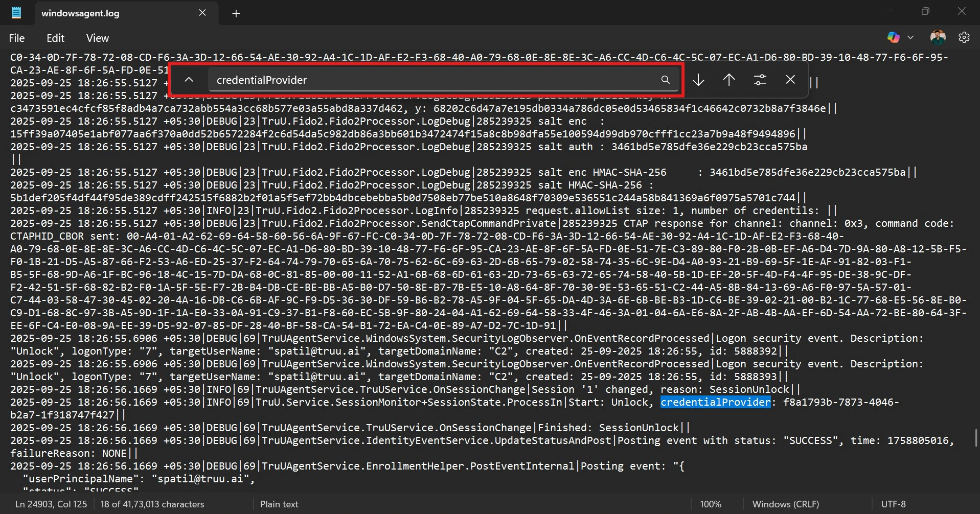Viewport: 980px width, 514px height.
Task: Click the text "salt auth" in log
Action: pos(565,147)
